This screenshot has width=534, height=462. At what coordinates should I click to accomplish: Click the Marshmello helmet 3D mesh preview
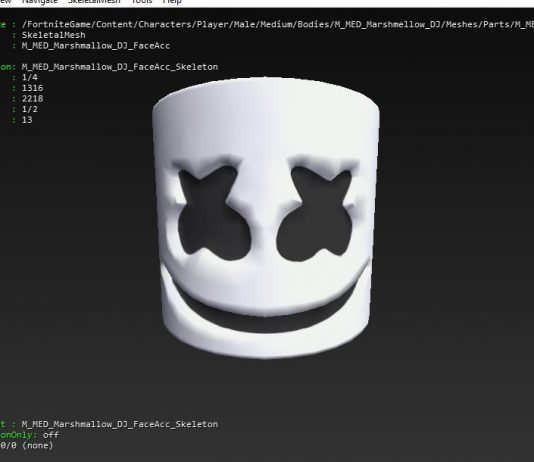pyautogui.click(x=266, y=218)
